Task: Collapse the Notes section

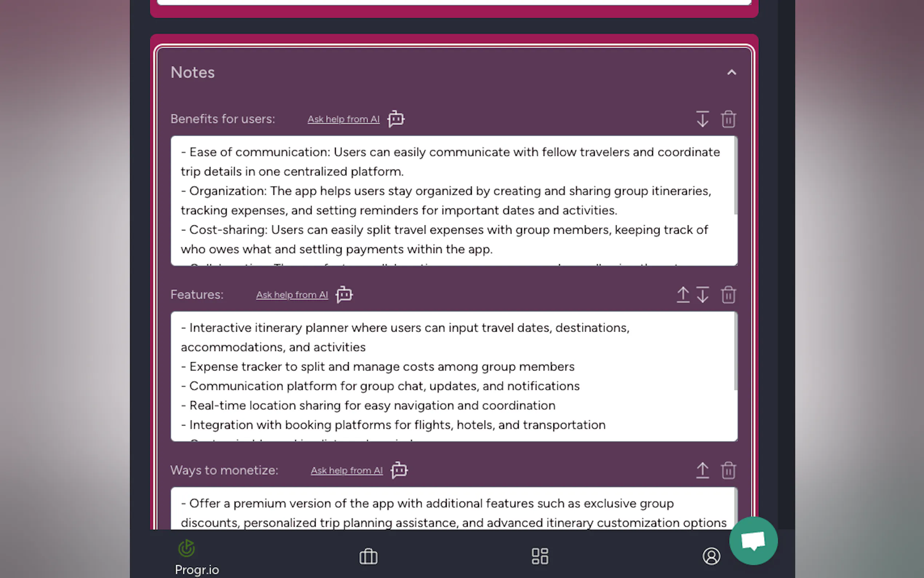Action: point(731,73)
